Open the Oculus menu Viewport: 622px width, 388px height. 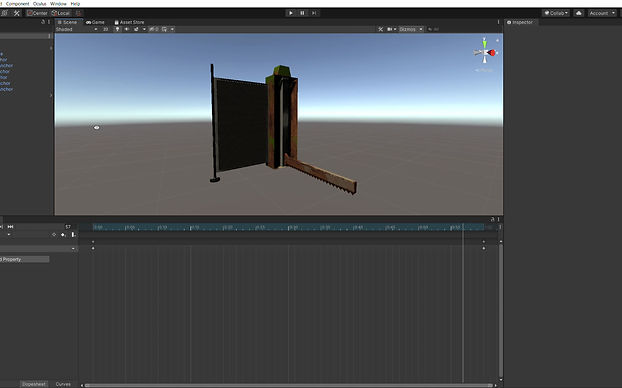[40, 4]
